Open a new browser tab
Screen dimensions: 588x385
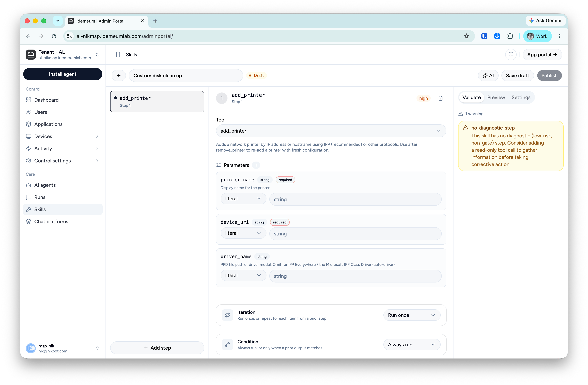click(155, 21)
